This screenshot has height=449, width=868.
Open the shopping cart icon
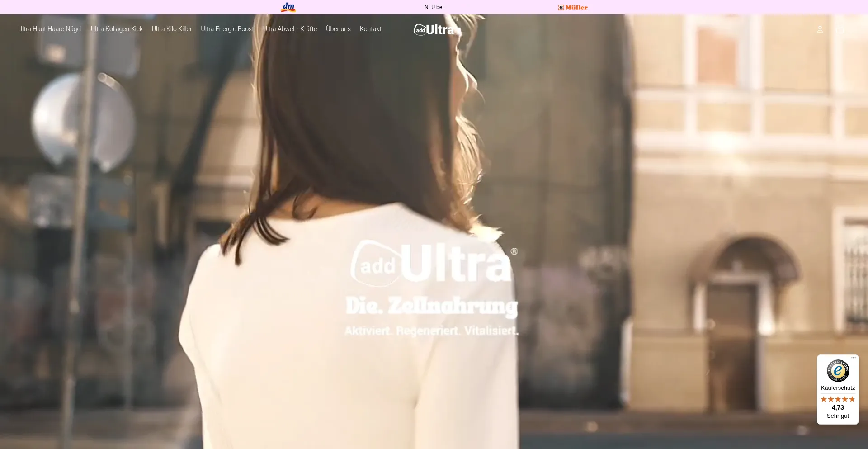[x=840, y=29]
